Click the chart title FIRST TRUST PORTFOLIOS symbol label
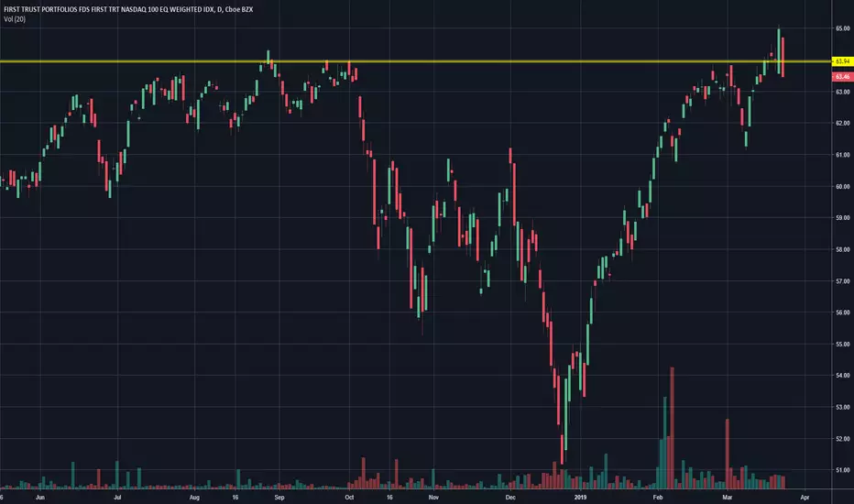The image size is (854, 504). [x=128, y=9]
